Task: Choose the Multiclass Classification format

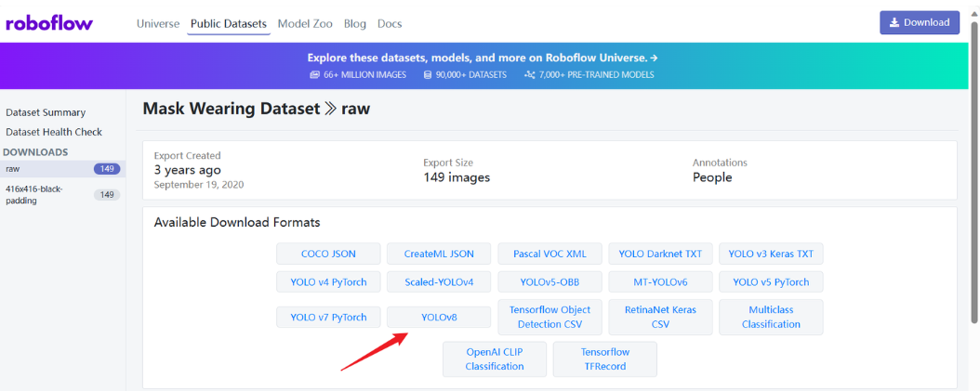Action: click(771, 317)
